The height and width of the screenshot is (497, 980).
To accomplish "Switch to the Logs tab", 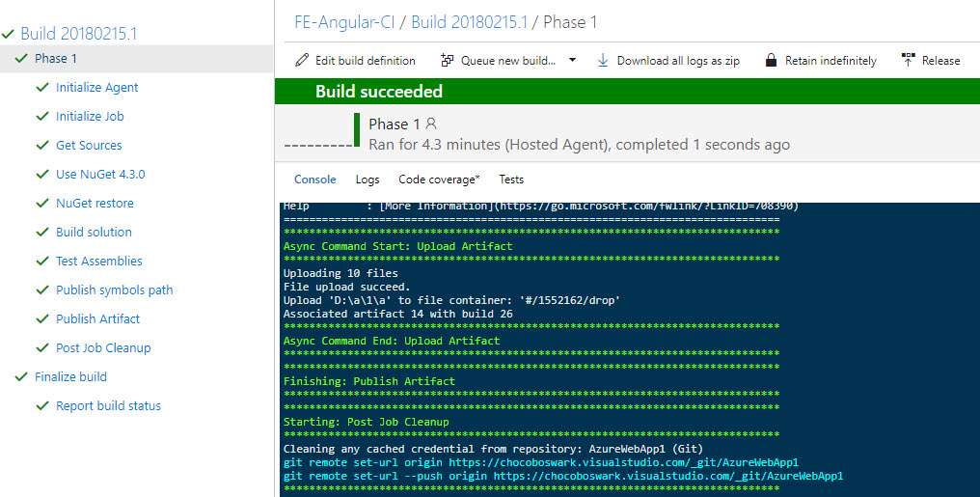I will point(367,179).
